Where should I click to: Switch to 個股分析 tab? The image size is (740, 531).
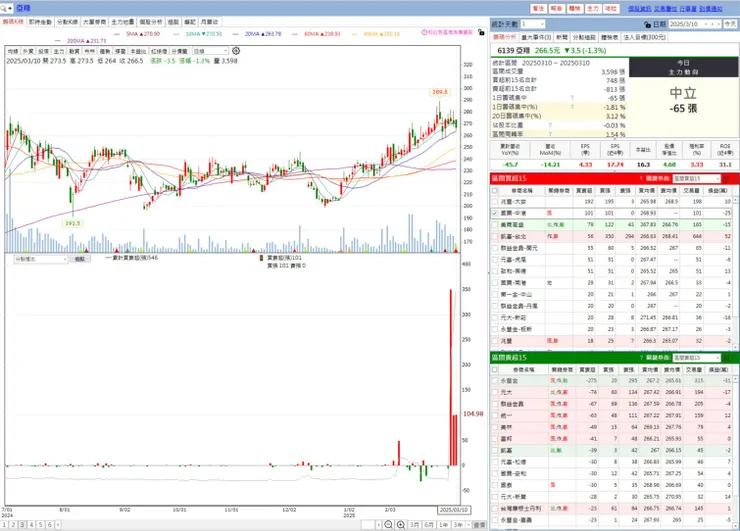pos(151,22)
